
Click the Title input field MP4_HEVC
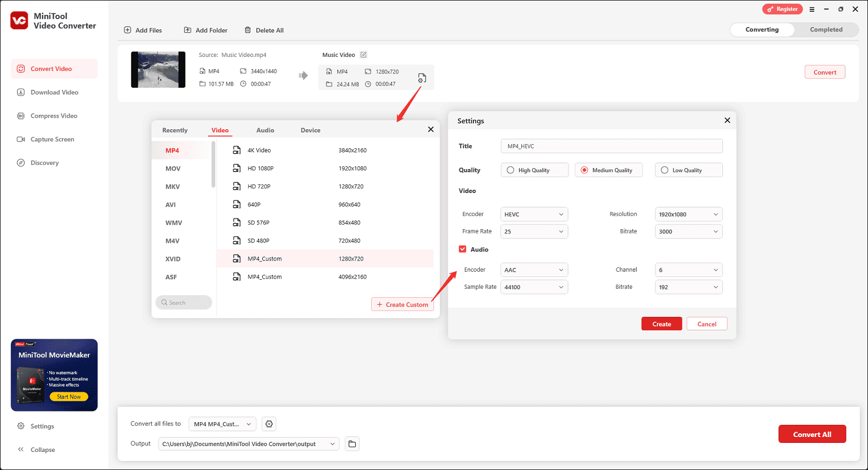pos(612,146)
